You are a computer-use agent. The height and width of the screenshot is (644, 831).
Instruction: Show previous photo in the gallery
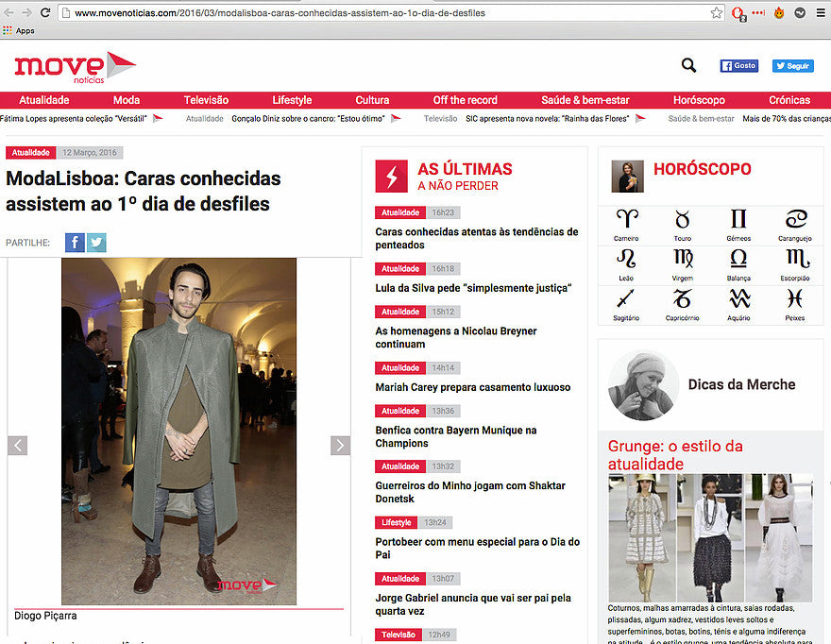pos(18,446)
